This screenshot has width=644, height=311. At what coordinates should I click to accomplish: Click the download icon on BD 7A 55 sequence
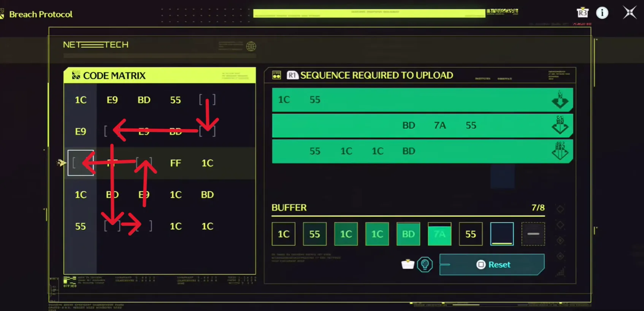[560, 125]
